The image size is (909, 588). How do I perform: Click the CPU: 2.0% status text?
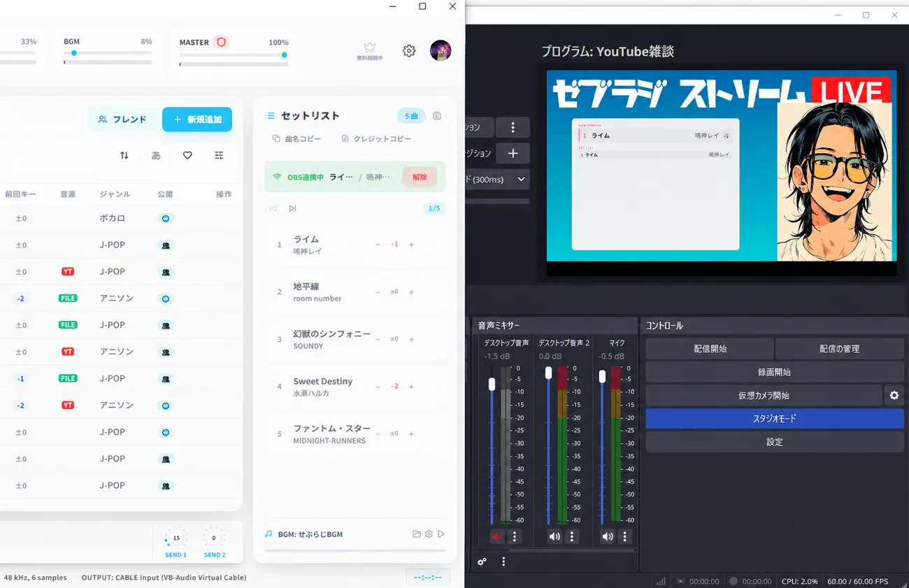(x=799, y=581)
